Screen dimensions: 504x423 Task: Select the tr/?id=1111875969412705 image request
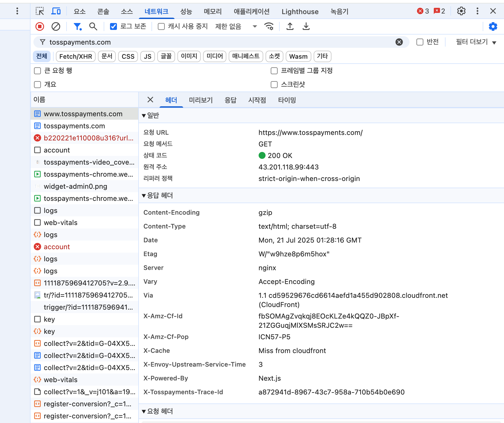coord(84,295)
